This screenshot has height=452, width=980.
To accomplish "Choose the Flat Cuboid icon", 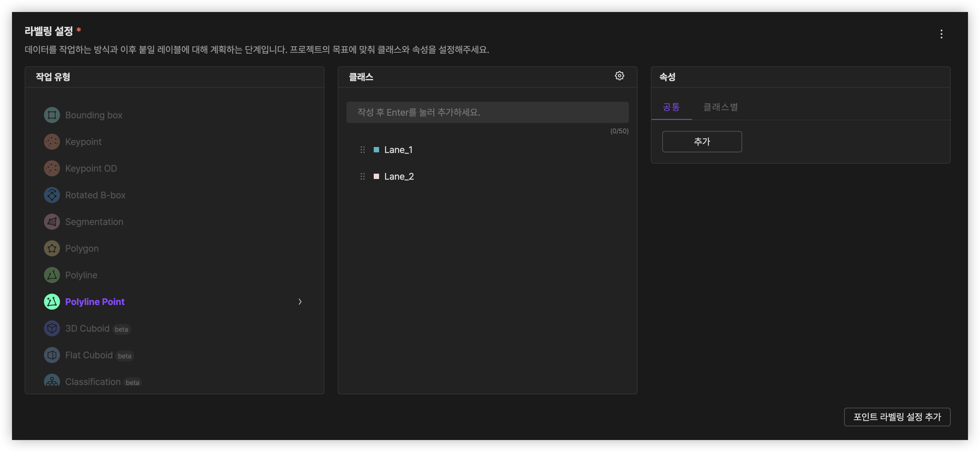I will (x=52, y=355).
